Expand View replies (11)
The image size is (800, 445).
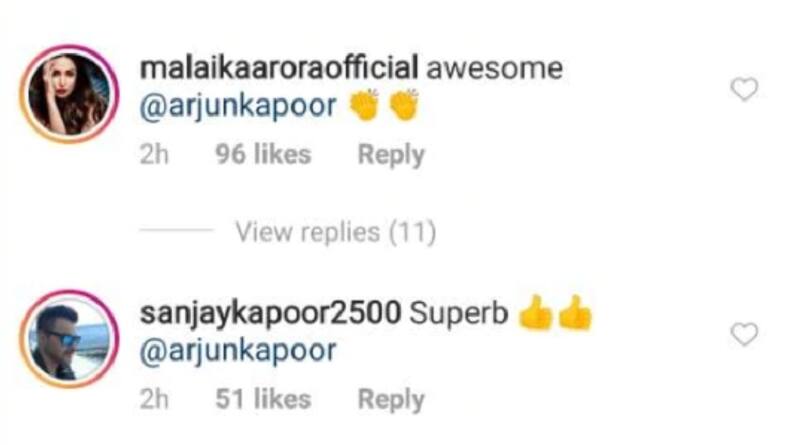click(335, 232)
